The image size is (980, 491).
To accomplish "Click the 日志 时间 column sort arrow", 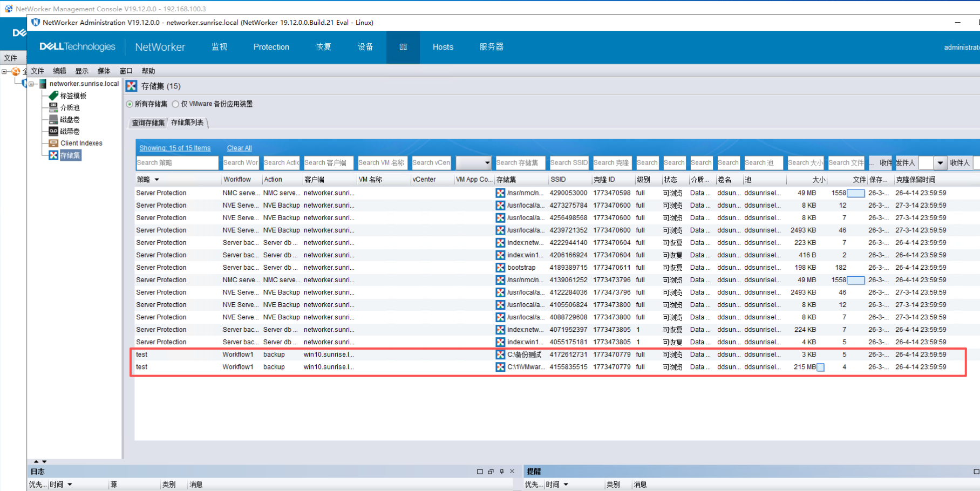I will coord(70,485).
